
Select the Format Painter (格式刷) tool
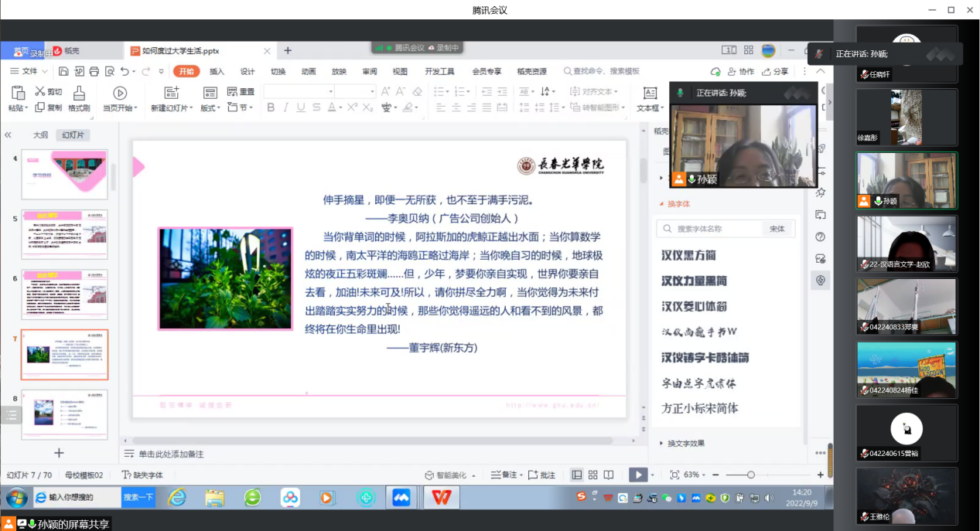[79, 99]
